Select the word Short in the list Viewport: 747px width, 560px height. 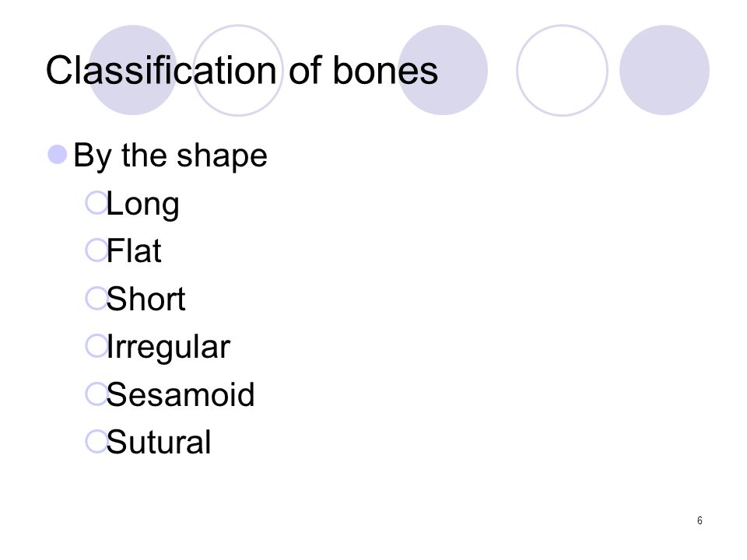click(146, 299)
